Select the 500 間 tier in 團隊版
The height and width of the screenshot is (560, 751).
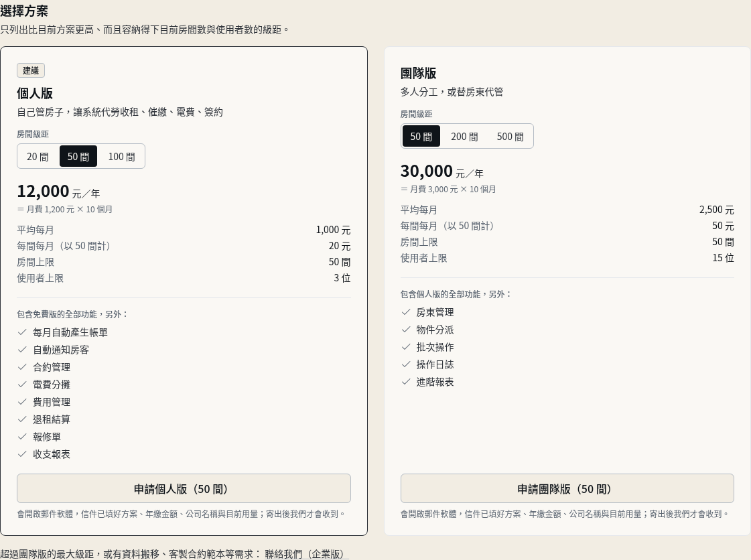(x=510, y=136)
